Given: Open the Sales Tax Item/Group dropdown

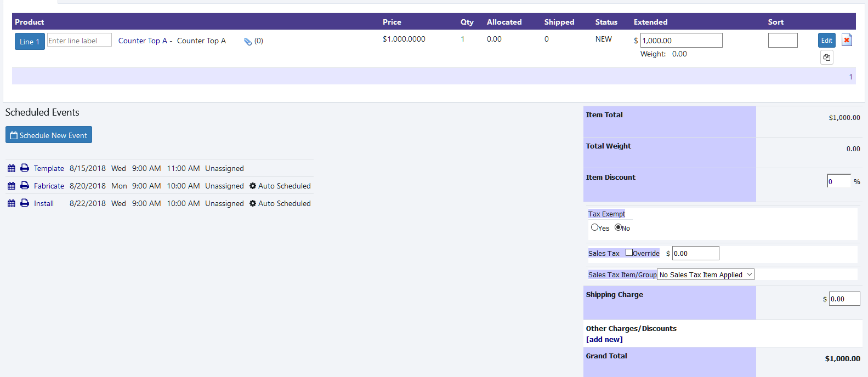Looking at the screenshot, I should [705, 275].
